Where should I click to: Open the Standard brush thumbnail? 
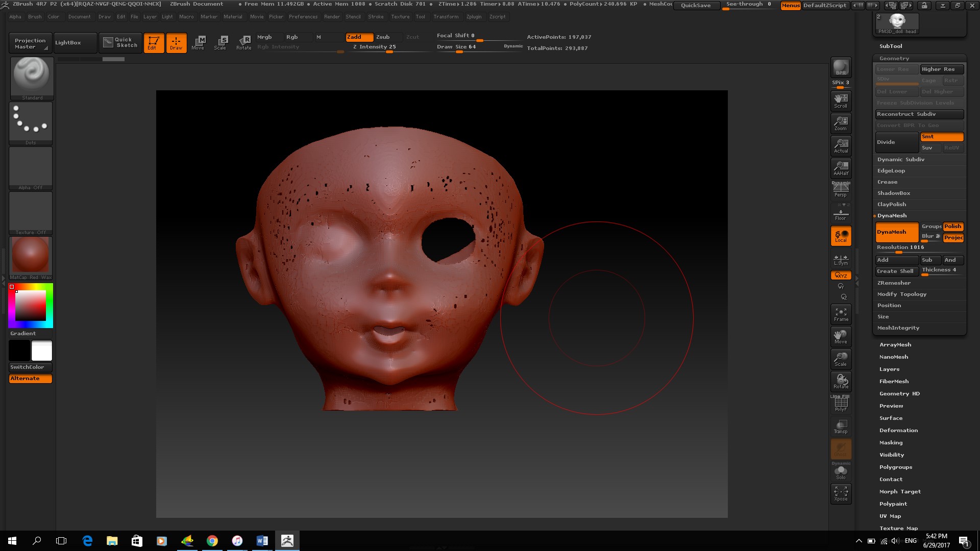[31, 78]
